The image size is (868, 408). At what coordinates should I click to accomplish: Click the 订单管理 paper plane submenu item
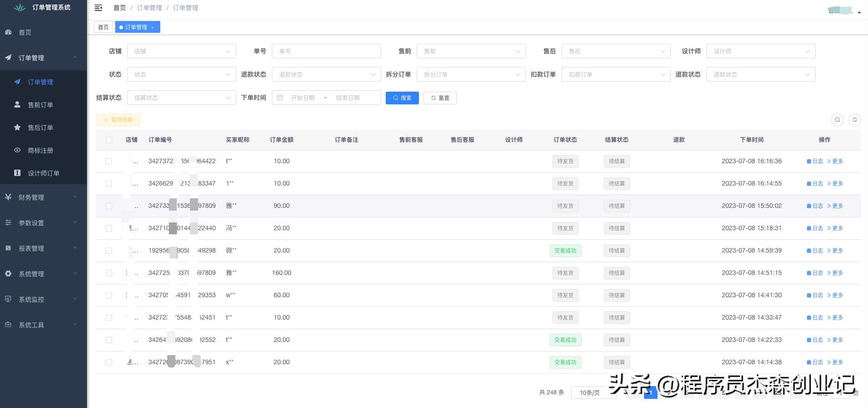click(43, 82)
